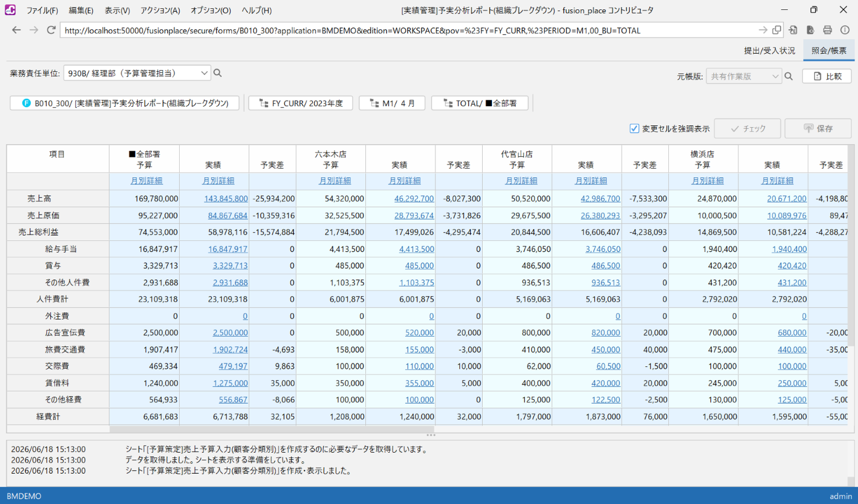Click the 46,292,700 六本木店 sales link
Viewport: 858px width, 504px height.
[414, 199]
